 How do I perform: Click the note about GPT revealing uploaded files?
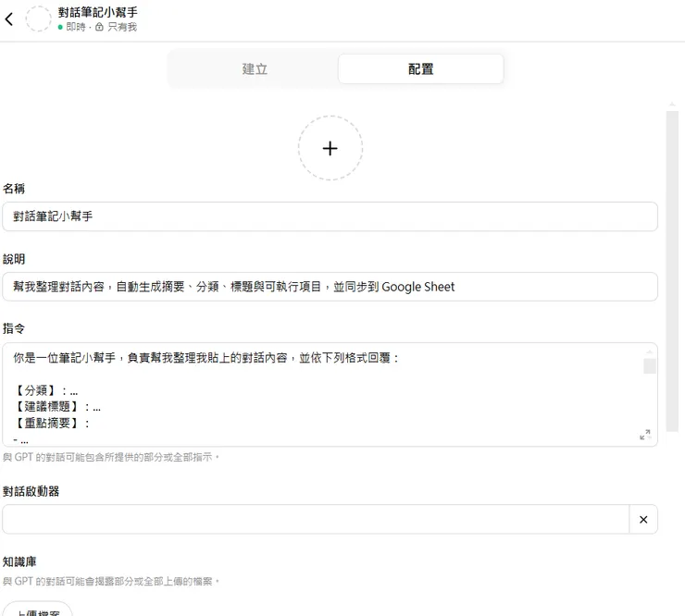tap(111, 582)
